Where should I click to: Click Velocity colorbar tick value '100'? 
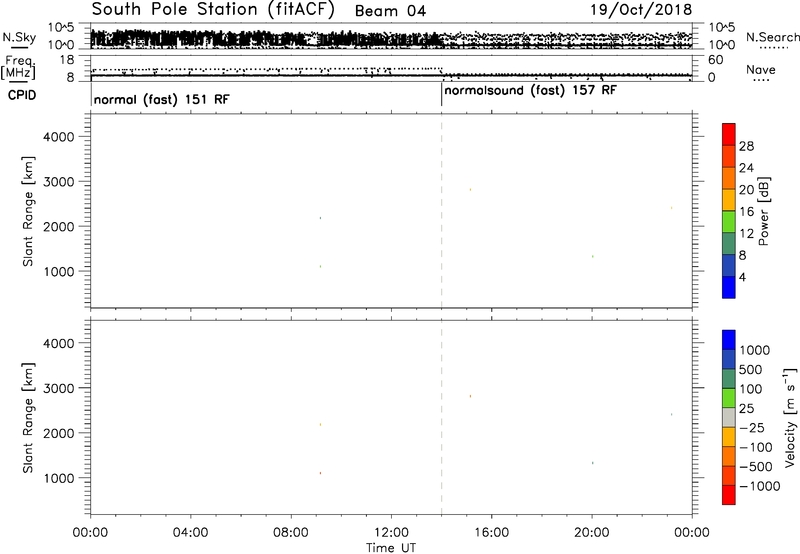(x=751, y=389)
